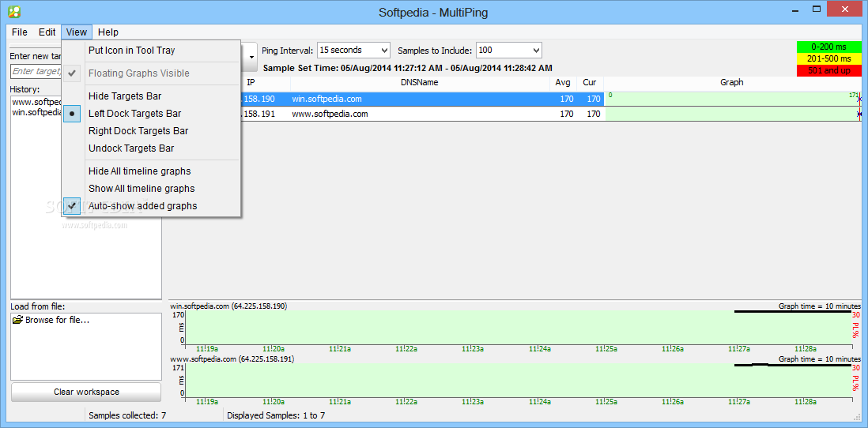Click the 11:24a time marker in www.softpedia.com graph

pyautogui.click(x=540, y=402)
